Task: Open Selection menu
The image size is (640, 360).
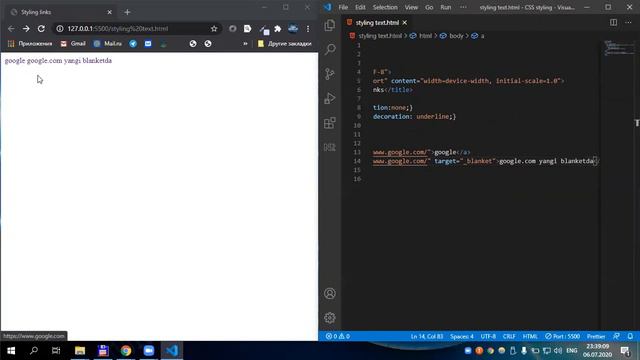Action: [385, 7]
